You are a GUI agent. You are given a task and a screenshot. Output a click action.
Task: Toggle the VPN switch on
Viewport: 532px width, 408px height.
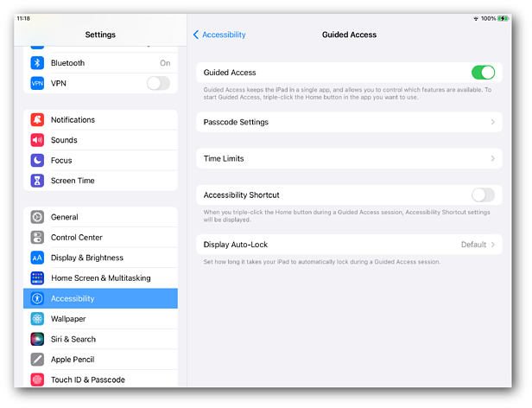[x=158, y=83]
